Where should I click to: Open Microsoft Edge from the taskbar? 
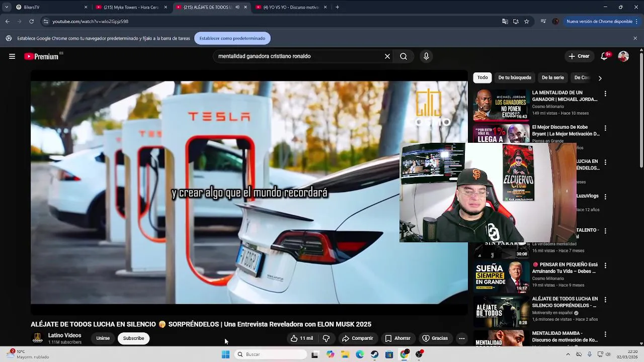point(359,354)
